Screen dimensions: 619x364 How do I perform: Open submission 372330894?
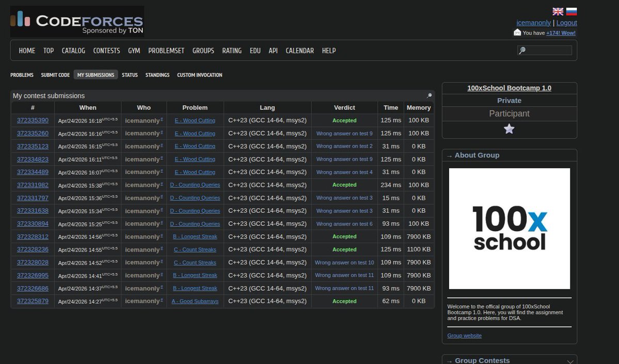point(33,224)
